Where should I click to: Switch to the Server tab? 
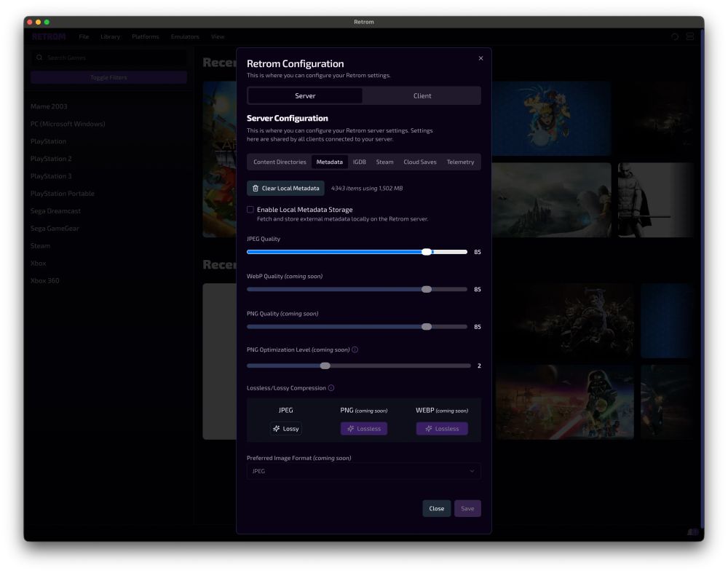[305, 95]
